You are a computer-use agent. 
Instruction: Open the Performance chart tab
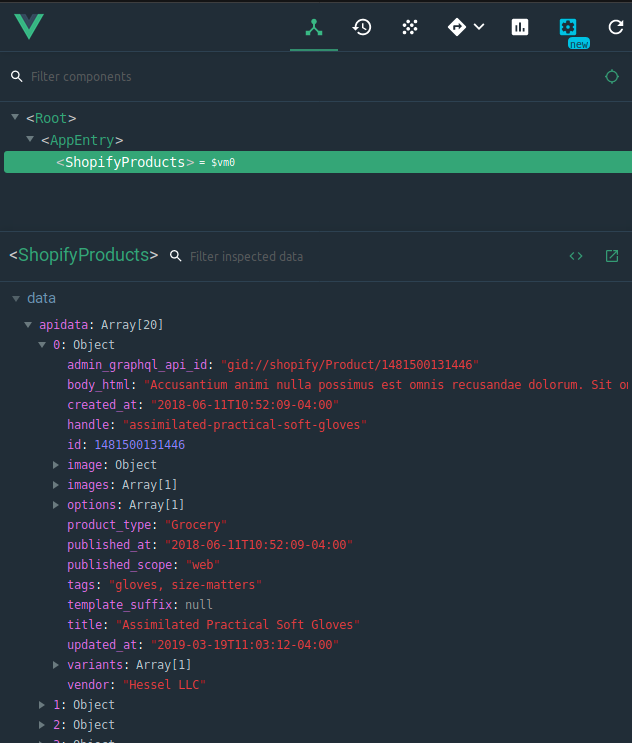tap(520, 27)
